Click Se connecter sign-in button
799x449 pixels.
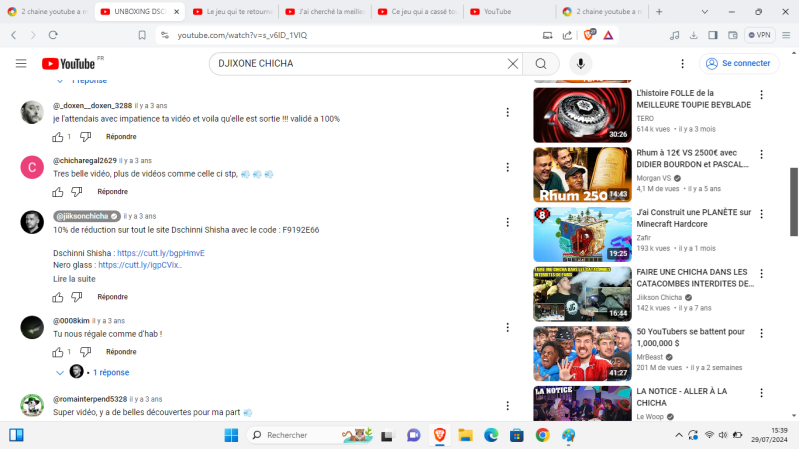tap(739, 64)
